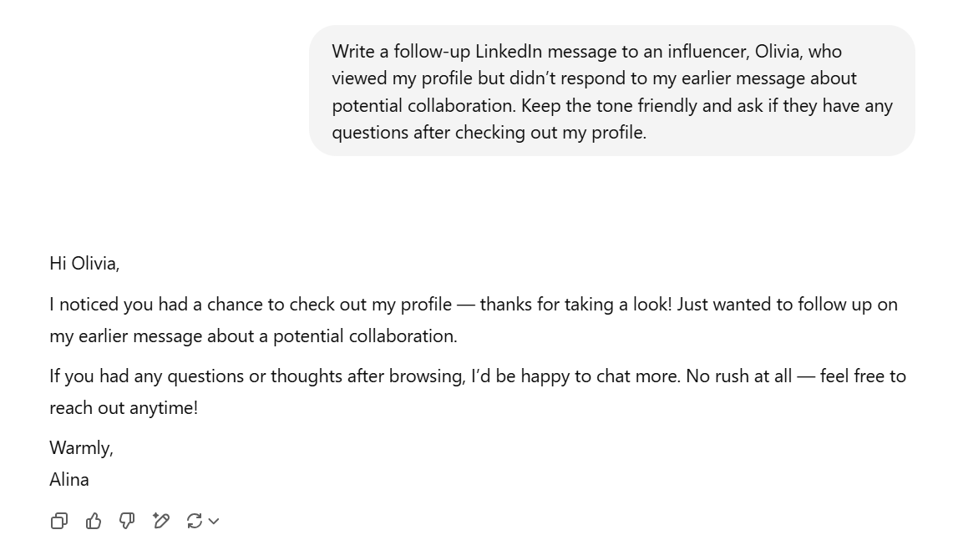
Task: Click the 'Hi Olivia,' greeting line
Action: click(x=84, y=264)
